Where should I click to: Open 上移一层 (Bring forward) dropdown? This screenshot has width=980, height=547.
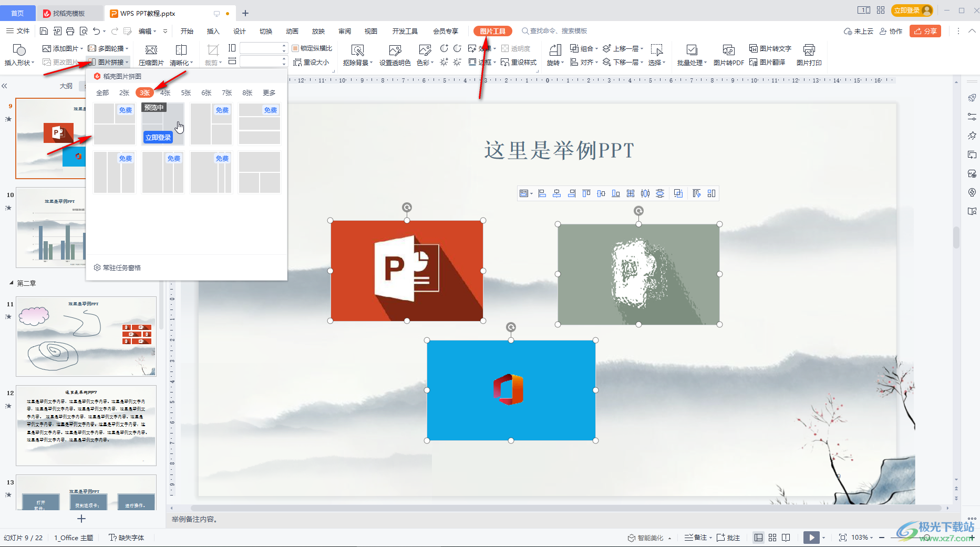pyautogui.click(x=623, y=48)
